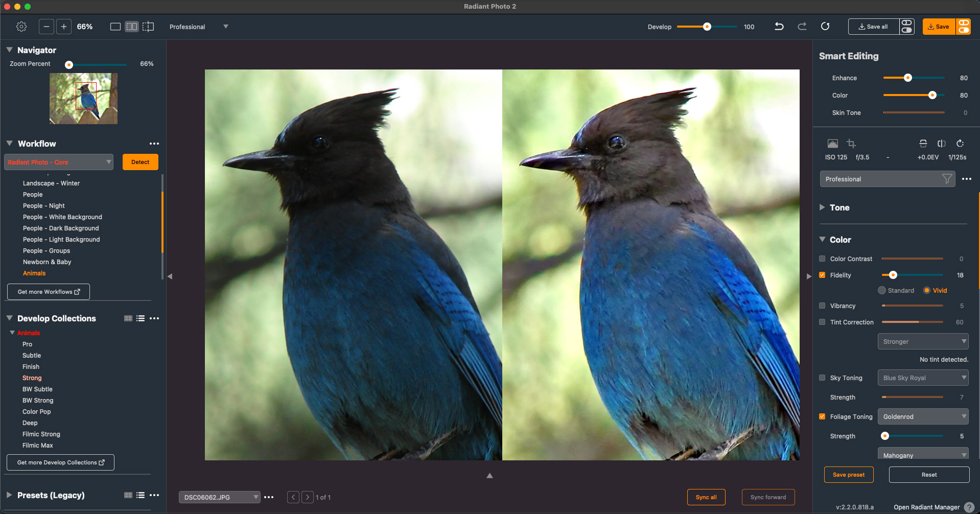Image resolution: width=980 pixels, height=514 pixels.
Task: Open Save all options toggle icon
Action: point(907,27)
